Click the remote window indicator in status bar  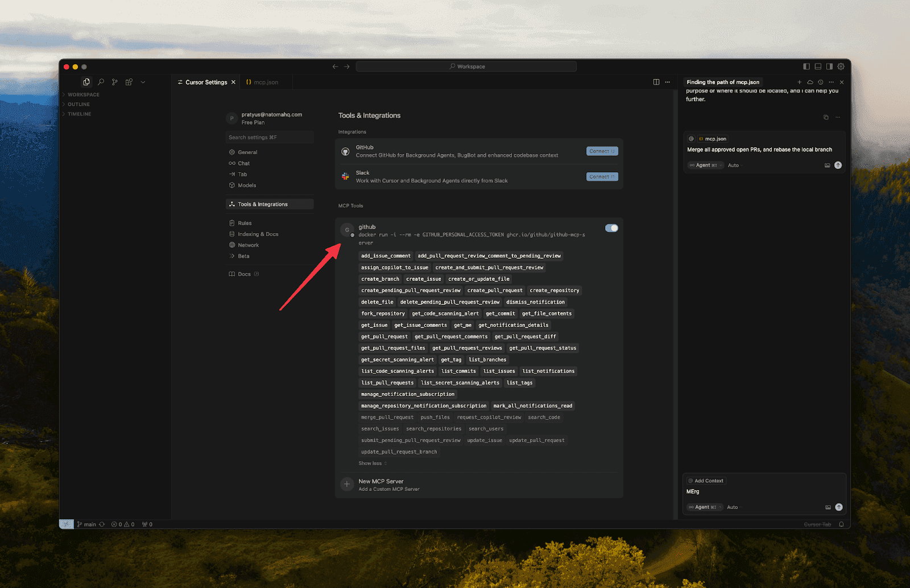67,524
